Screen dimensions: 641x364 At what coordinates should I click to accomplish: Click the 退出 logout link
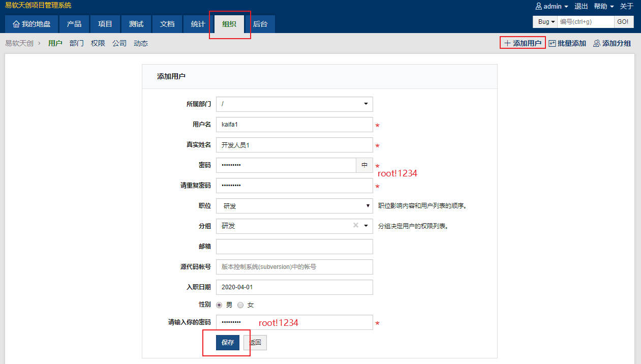click(x=581, y=7)
